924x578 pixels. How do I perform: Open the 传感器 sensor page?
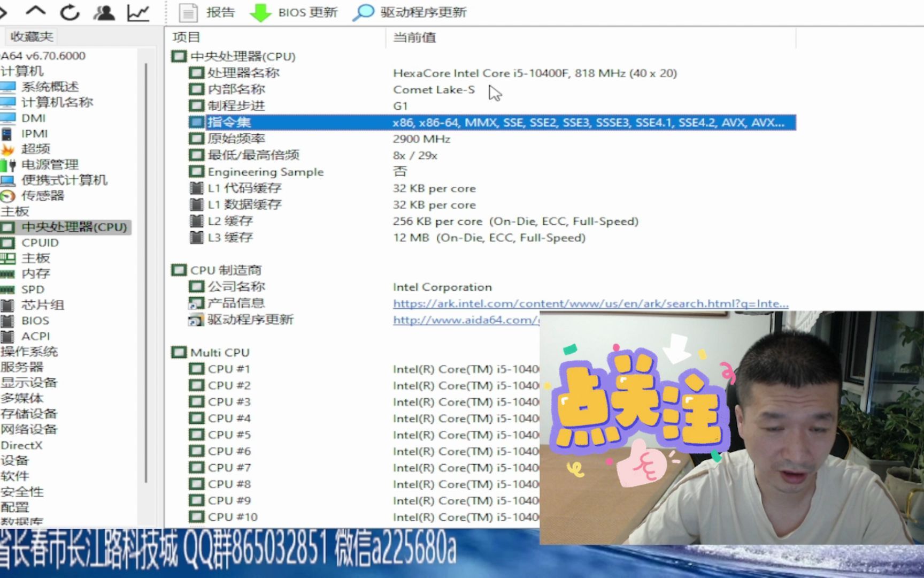tap(43, 195)
